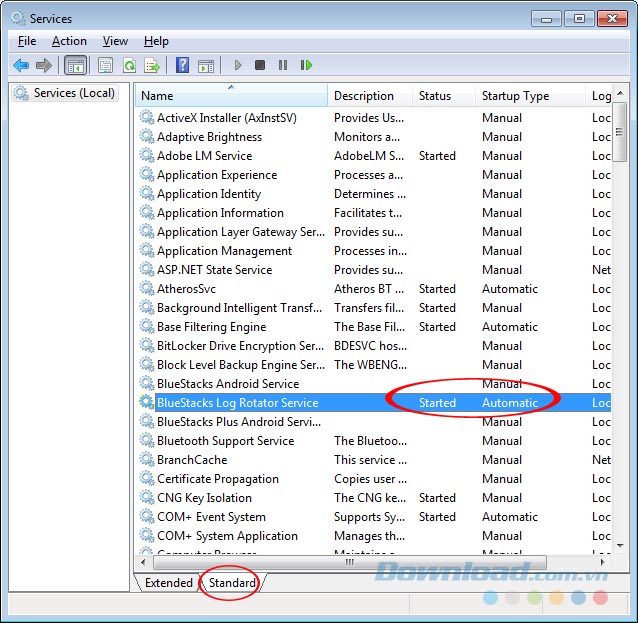
Task: Click the Show/Hide Console Tree icon
Action: [x=75, y=65]
